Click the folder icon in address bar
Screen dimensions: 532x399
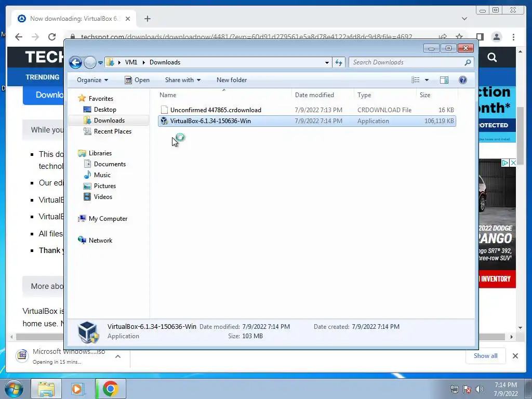point(110,62)
